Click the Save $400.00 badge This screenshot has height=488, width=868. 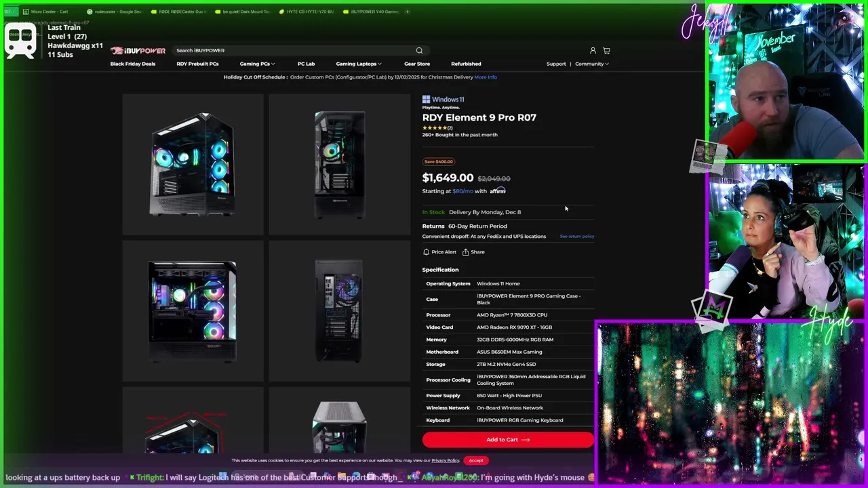[x=439, y=161]
